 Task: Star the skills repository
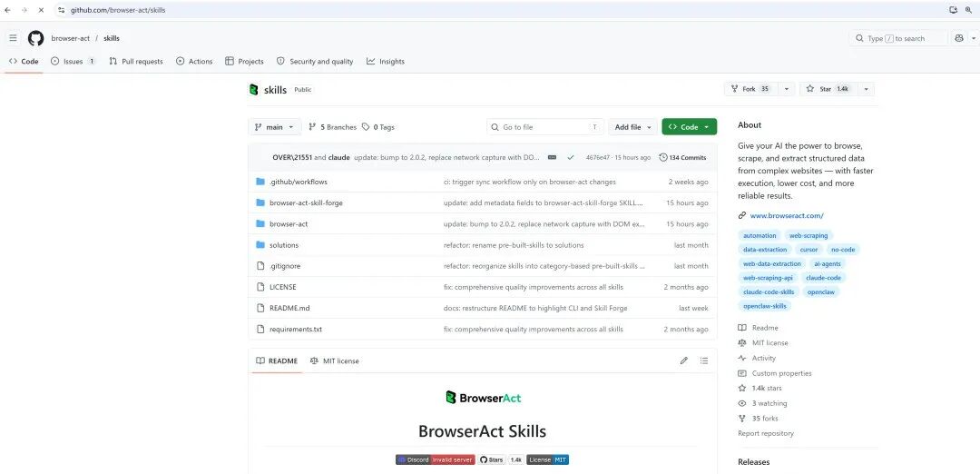pos(827,89)
